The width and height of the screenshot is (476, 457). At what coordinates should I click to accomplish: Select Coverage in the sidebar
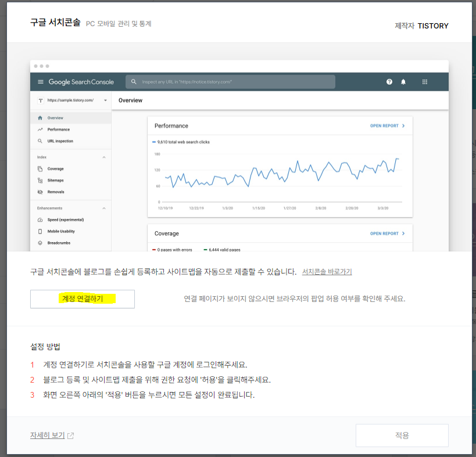click(x=71, y=168)
